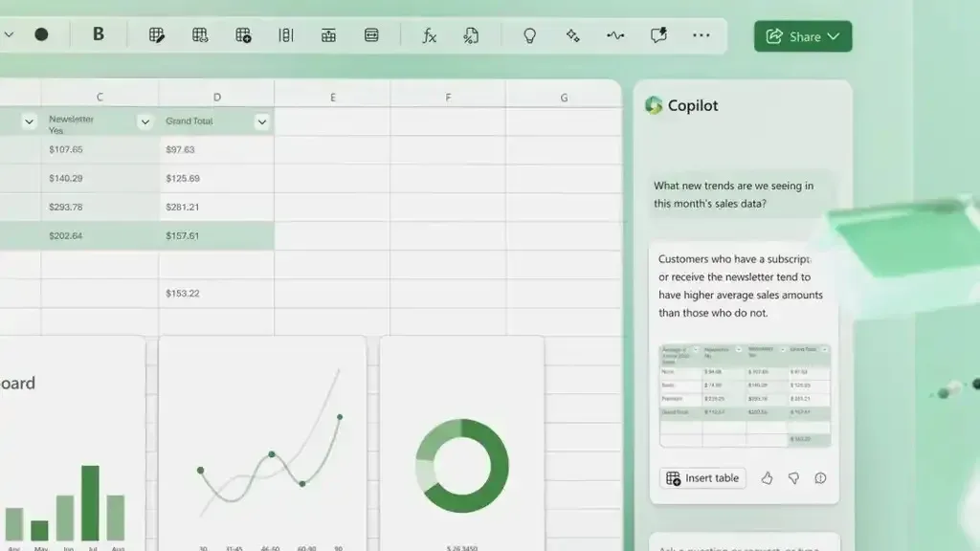980x551 pixels.
Task: Click the fit-width card icon in toolbar
Action: [371, 35]
